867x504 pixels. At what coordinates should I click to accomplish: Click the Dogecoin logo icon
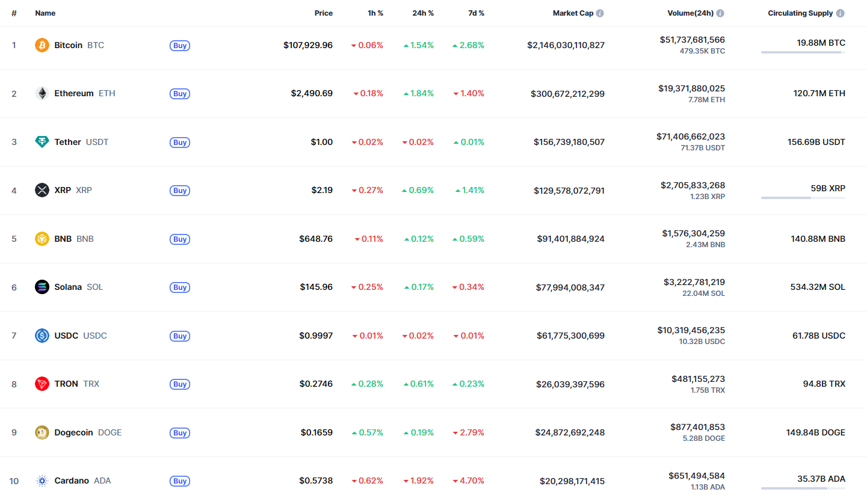click(42, 432)
